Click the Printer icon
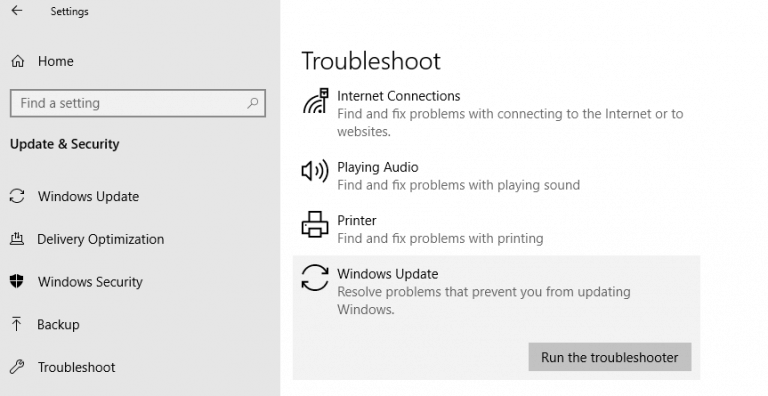The width and height of the screenshot is (768, 396). (314, 224)
